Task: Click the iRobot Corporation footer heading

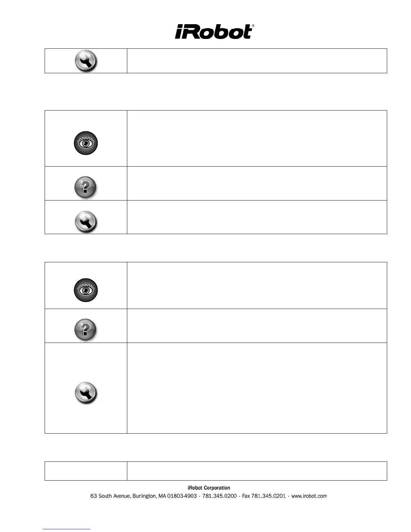Action: click(x=209, y=488)
